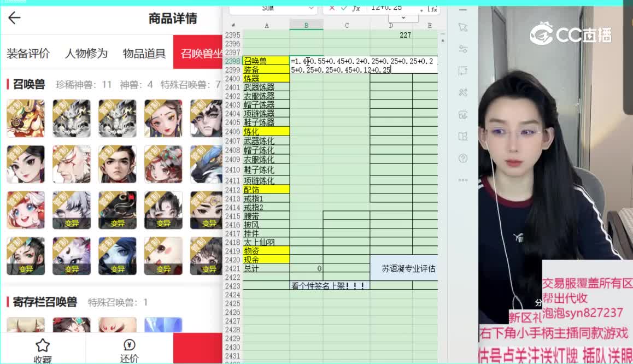Click the 武器炼器 cell
Screen dimensions: 633x364
[x=266, y=87]
